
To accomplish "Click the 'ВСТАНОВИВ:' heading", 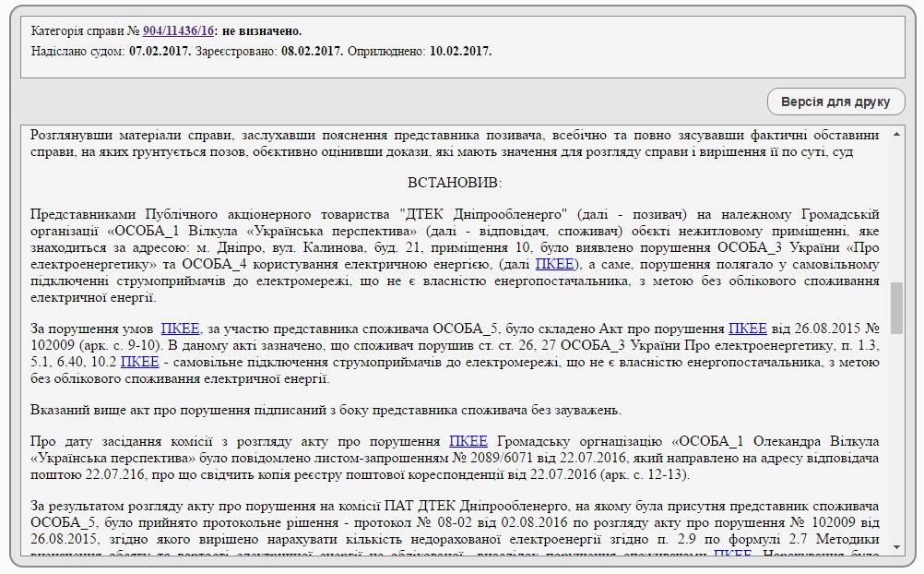I will click(x=455, y=183).
